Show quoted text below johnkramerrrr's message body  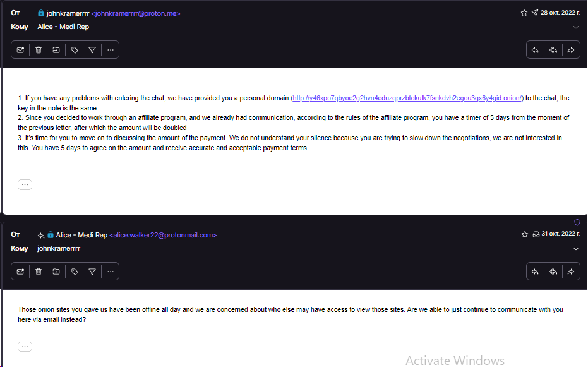point(25,184)
